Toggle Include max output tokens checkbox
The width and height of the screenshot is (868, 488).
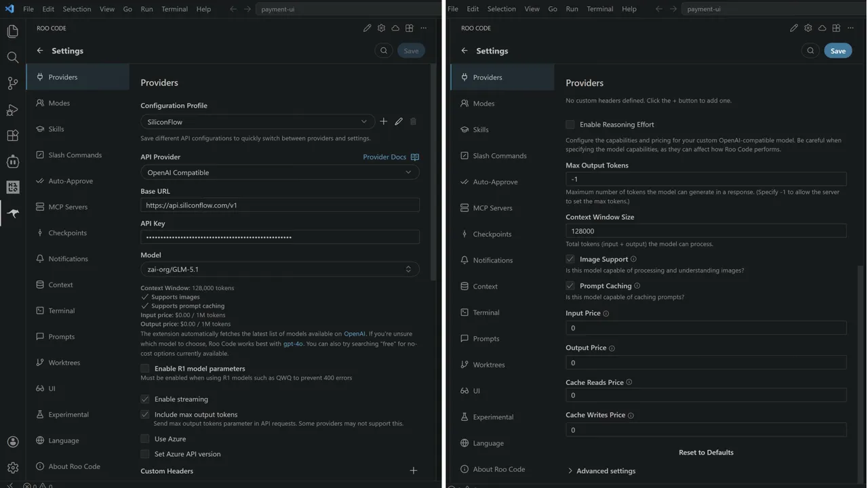click(144, 414)
